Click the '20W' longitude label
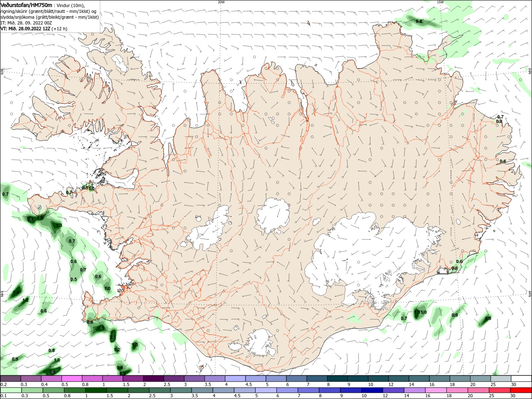The height and width of the screenshot is (399, 532). (x=221, y=2)
